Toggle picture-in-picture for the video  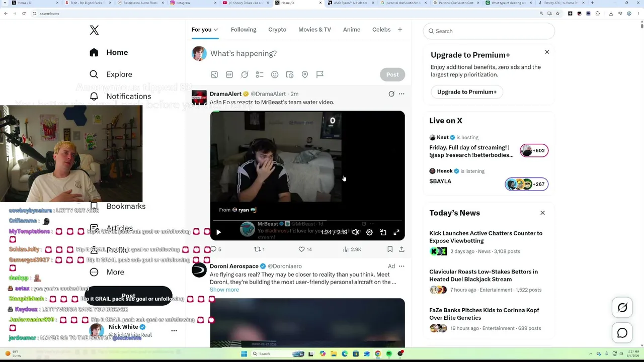[x=383, y=232]
